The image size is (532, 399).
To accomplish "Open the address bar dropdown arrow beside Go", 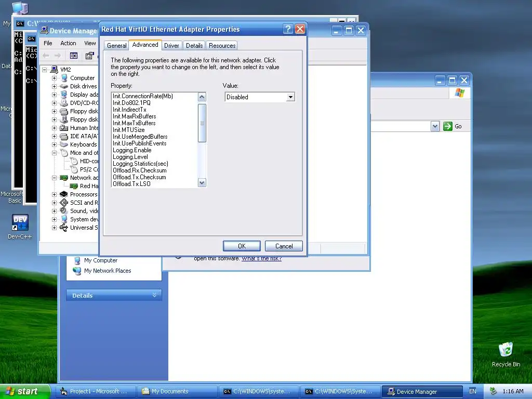I will pos(435,126).
